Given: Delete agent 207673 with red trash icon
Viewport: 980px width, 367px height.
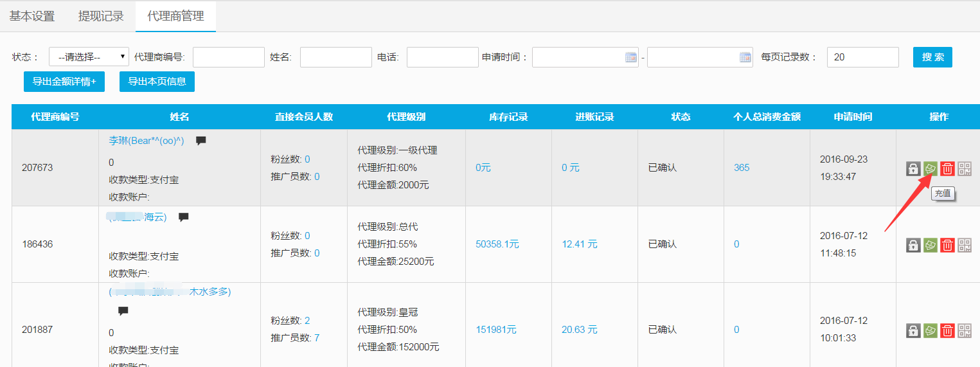Looking at the screenshot, I should [x=947, y=168].
